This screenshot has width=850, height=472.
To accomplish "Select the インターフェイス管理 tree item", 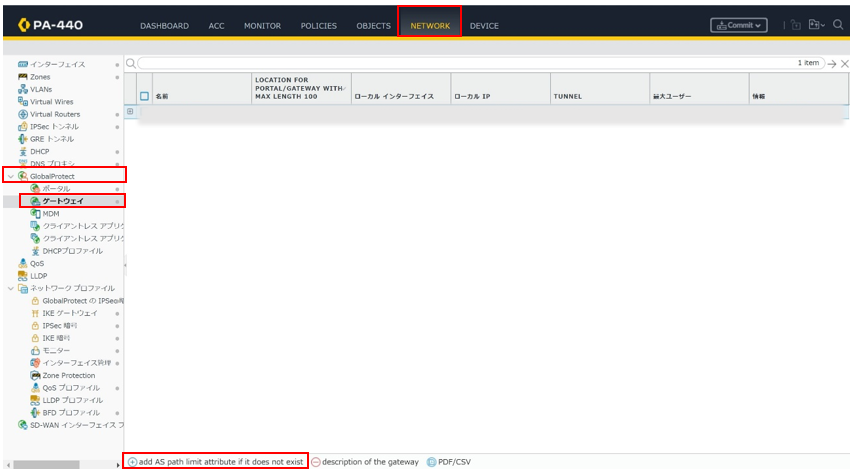I will pyautogui.click(x=75, y=363).
